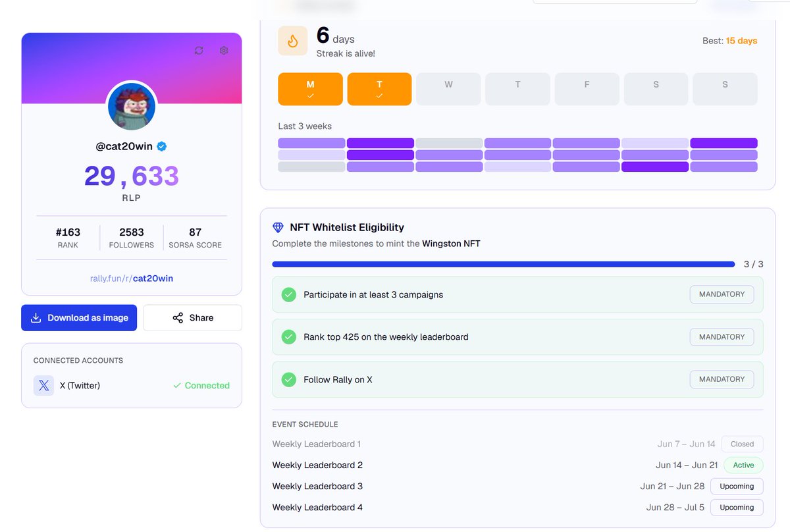Click MANDATORY badge for Follow Rally on X
Image resolution: width=790 pixels, height=532 pixels.
722,379
